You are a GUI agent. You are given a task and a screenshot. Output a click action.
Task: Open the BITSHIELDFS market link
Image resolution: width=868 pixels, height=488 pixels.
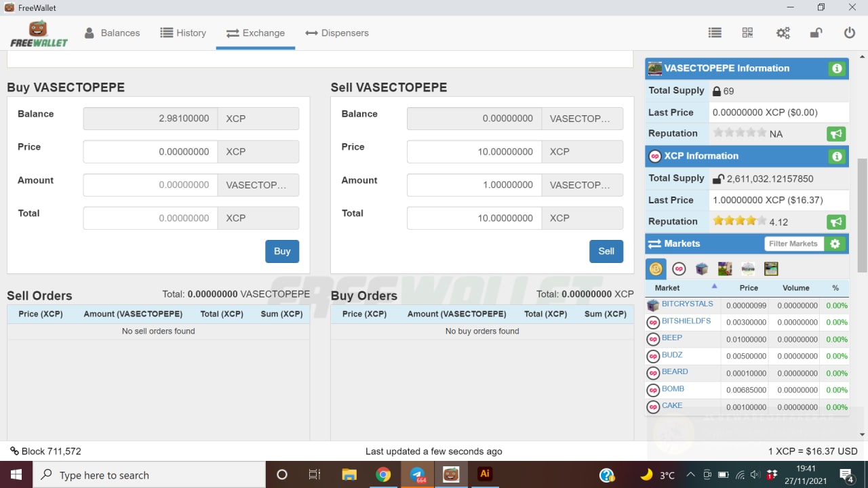point(686,321)
